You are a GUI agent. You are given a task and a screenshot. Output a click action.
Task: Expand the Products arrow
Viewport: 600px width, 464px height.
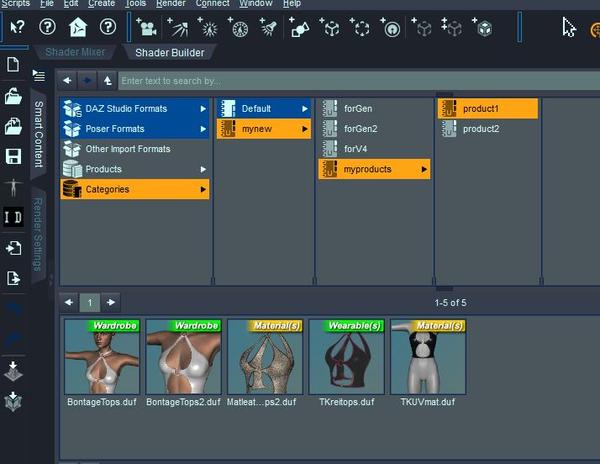coord(203,169)
